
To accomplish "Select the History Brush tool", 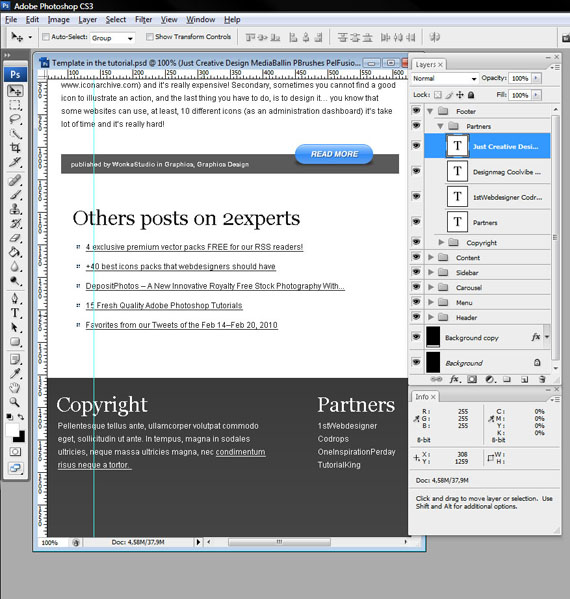I will [15, 223].
